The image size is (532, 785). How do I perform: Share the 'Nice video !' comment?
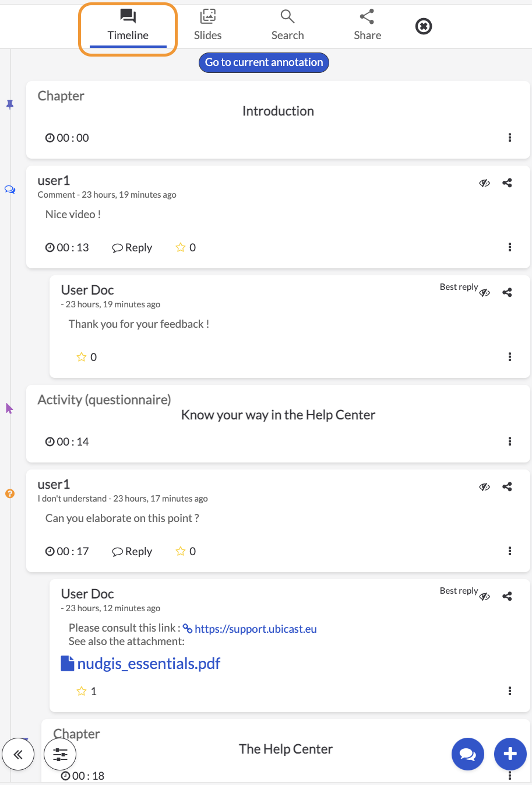coord(507,183)
